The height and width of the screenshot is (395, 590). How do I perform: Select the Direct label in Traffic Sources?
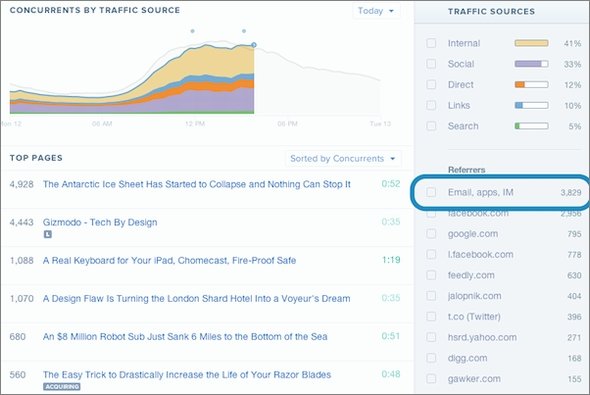(x=461, y=85)
